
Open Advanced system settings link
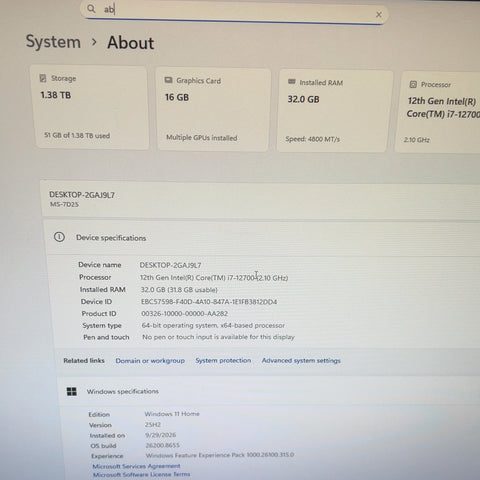(301, 360)
